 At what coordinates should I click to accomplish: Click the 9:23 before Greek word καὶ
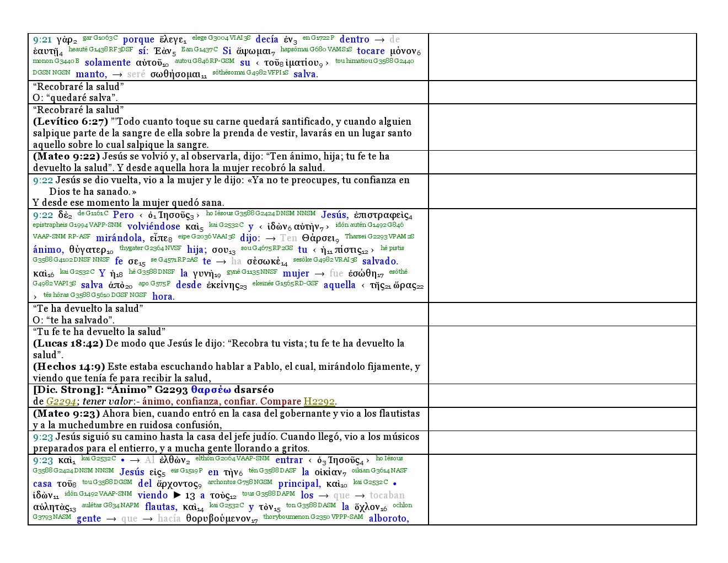point(42,460)
